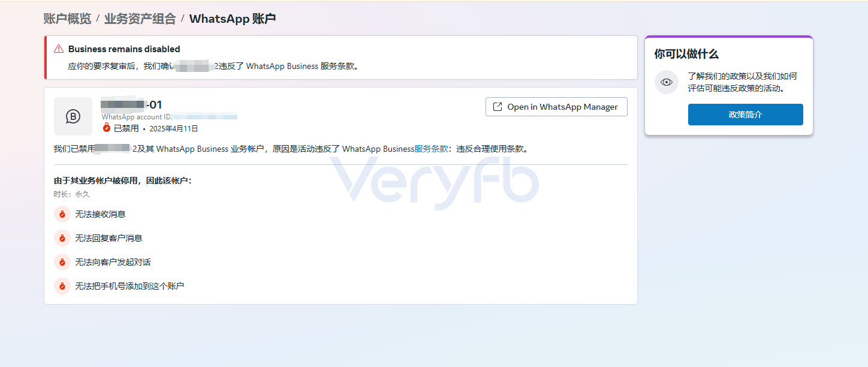The height and width of the screenshot is (367, 868).
Task: Select the date 2025年4月11日
Action: pyautogui.click(x=174, y=128)
